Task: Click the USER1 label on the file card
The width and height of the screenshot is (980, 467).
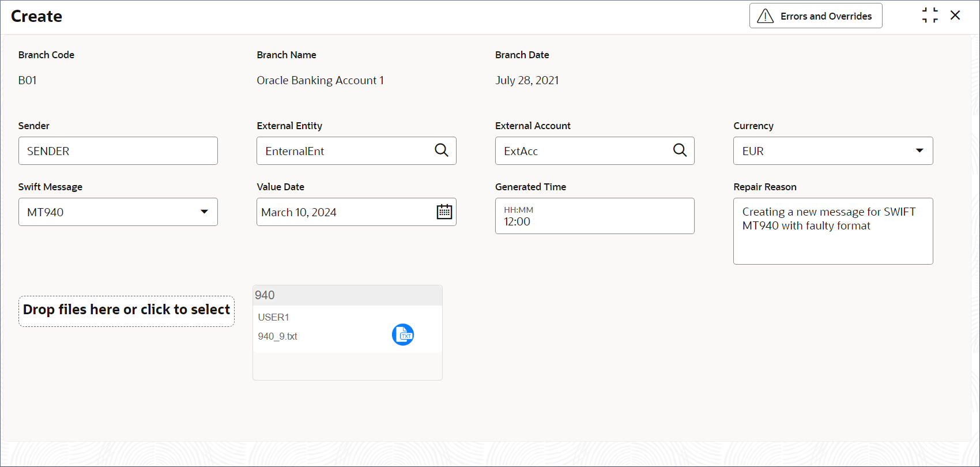Action: pyautogui.click(x=274, y=317)
